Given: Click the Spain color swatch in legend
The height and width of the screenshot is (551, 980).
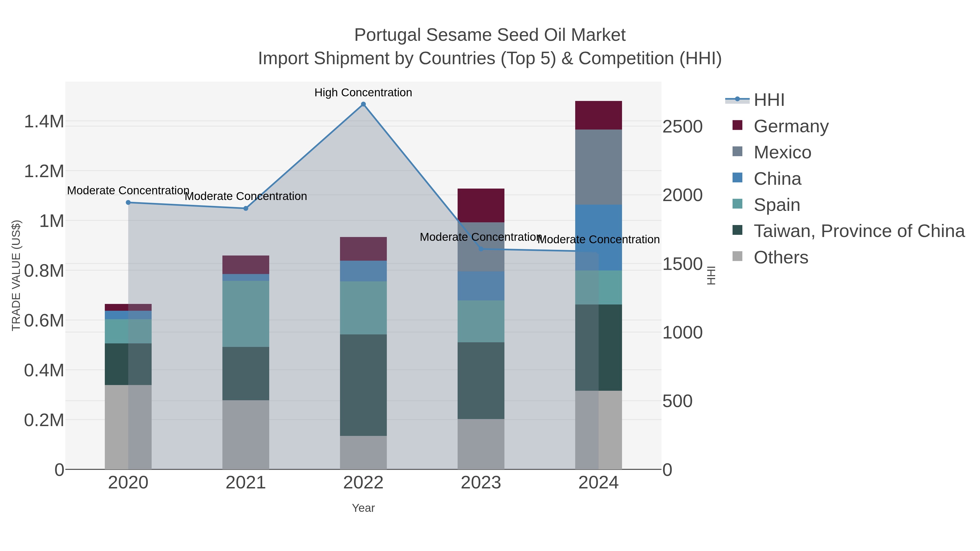Looking at the screenshot, I should [x=737, y=204].
